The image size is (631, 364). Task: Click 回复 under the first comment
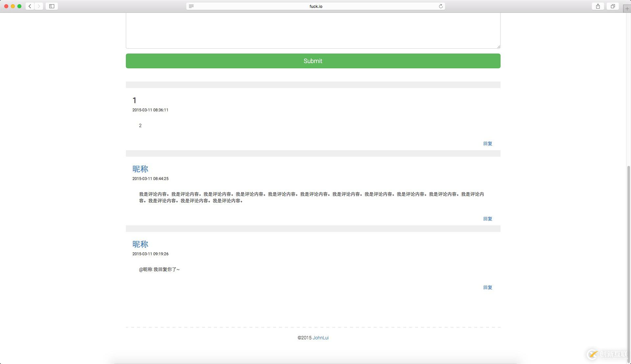(487, 144)
